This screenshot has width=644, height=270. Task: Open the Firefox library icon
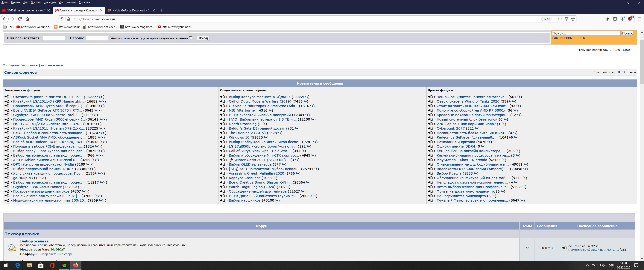(x=607, y=19)
